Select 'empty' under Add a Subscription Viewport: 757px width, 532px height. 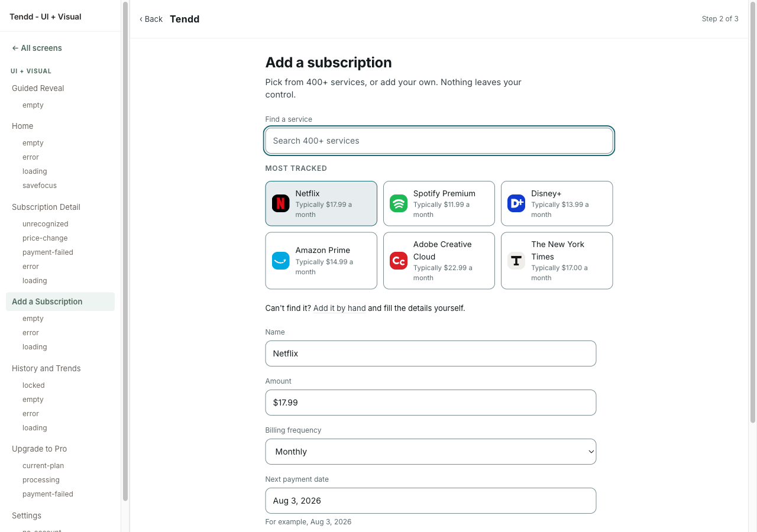pos(33,319)
